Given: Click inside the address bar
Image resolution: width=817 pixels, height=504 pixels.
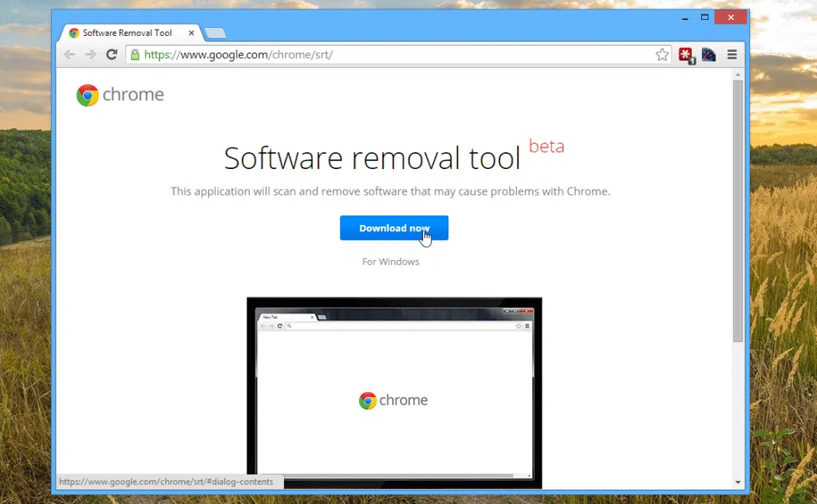Looking at the screenshot, I should coord(359,55).
